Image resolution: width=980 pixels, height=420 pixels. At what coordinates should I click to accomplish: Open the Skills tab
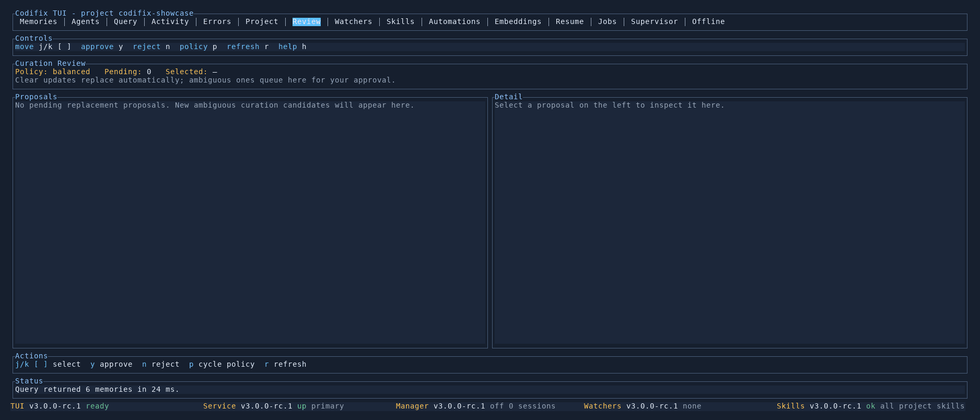pyautogui.click(x=400, y=21)
